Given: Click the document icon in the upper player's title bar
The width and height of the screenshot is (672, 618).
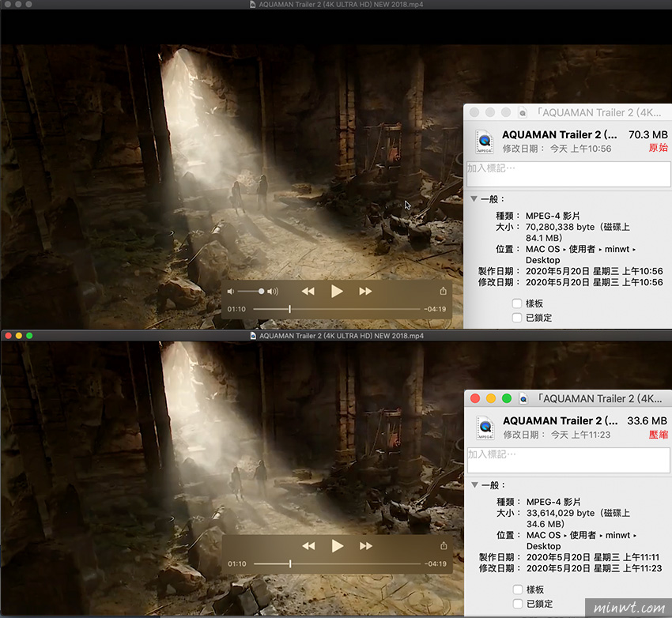Looking at the screenshot, I should (253, 4).
